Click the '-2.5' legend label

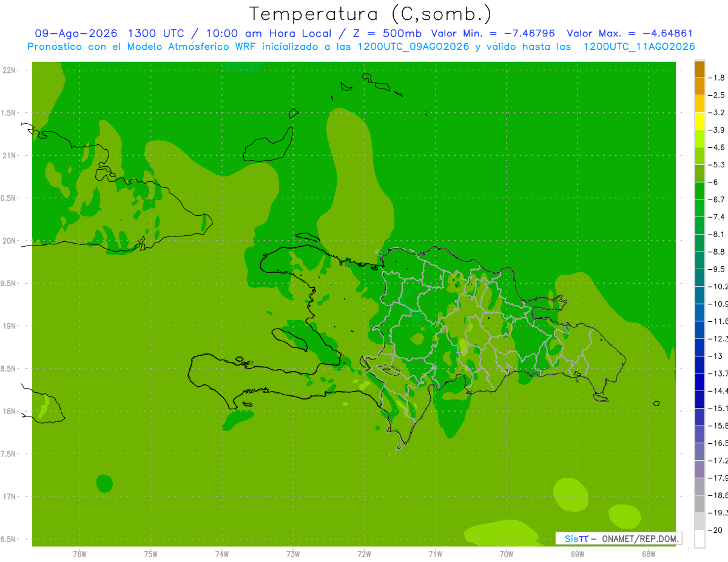pyautogui.click(x=717, y=95)
